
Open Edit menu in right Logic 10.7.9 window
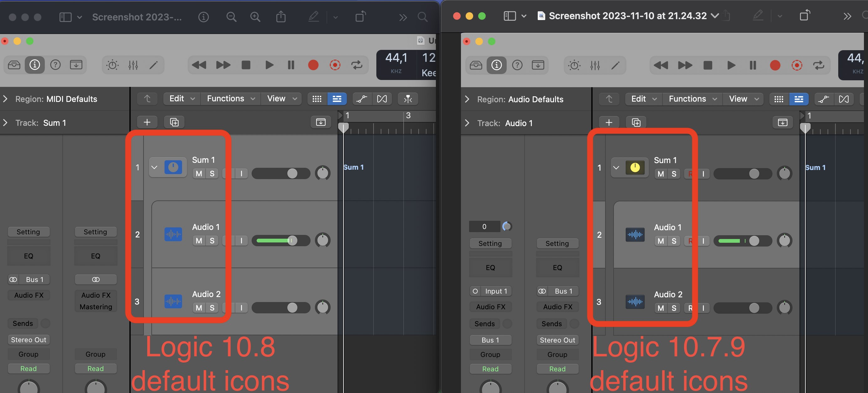[x=644, y=99]
